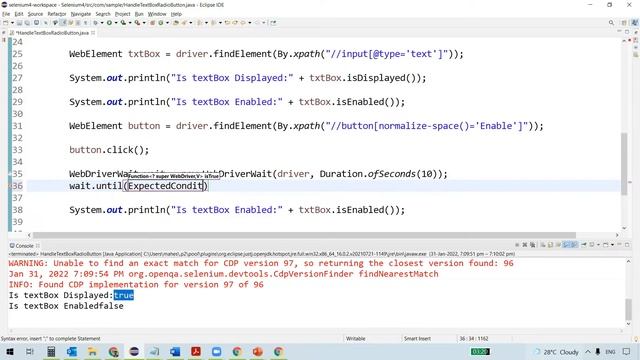Open the Navigate menu

(x=81, y=14)
